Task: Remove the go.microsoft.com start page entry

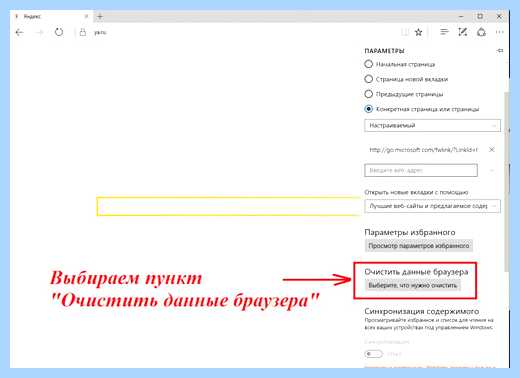Action: point(492,150)
